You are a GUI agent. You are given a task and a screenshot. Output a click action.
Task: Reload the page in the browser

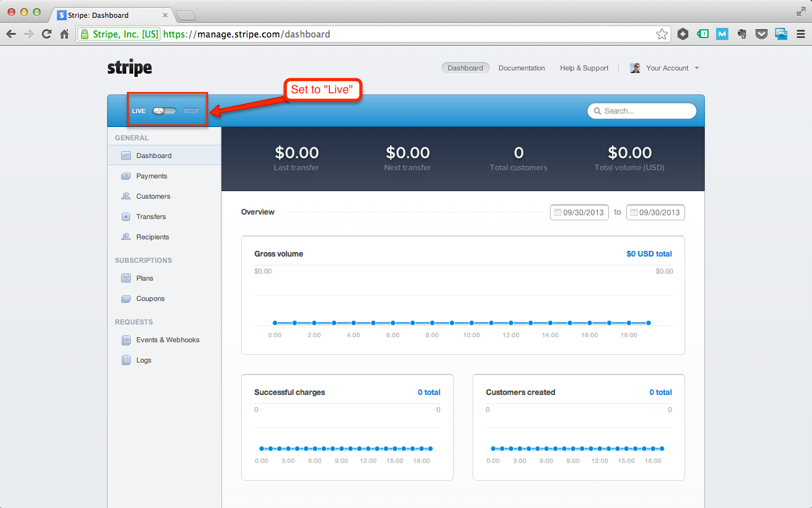[46, 34]
